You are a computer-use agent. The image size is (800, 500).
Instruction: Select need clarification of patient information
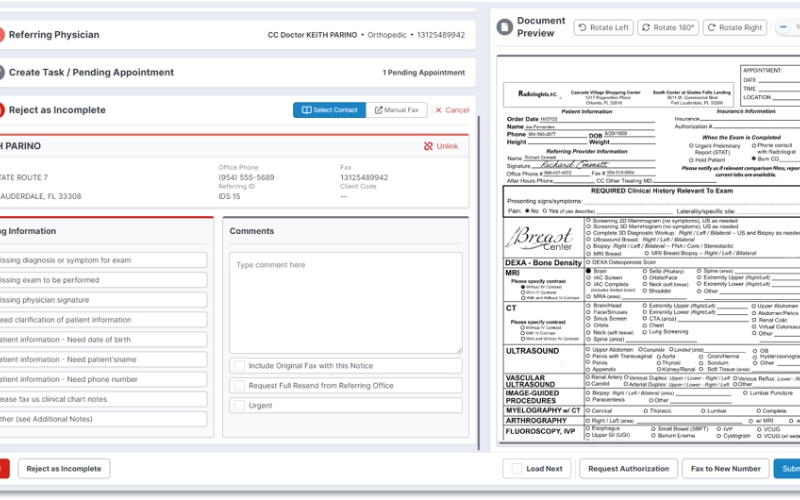(103, 320)
